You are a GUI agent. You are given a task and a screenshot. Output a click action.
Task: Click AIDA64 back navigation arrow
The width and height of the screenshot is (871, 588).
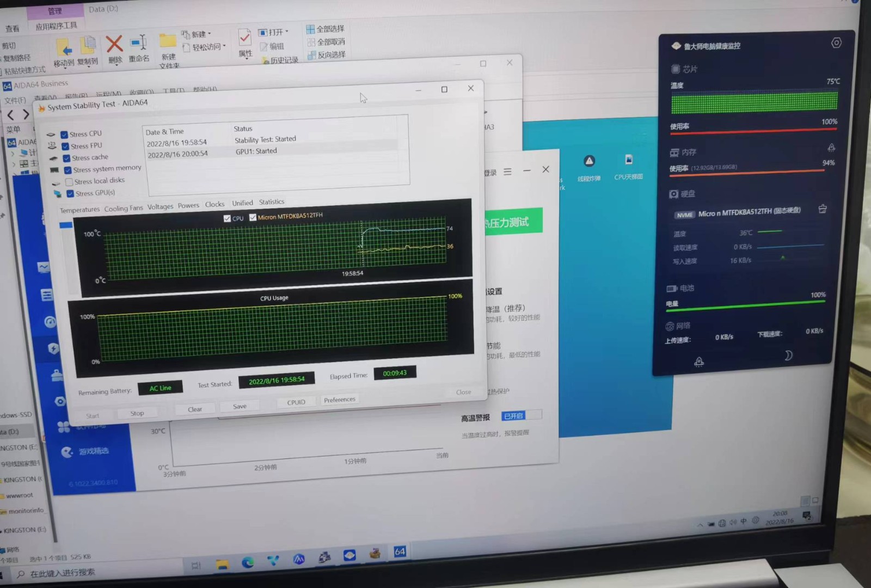pos(10,115)
